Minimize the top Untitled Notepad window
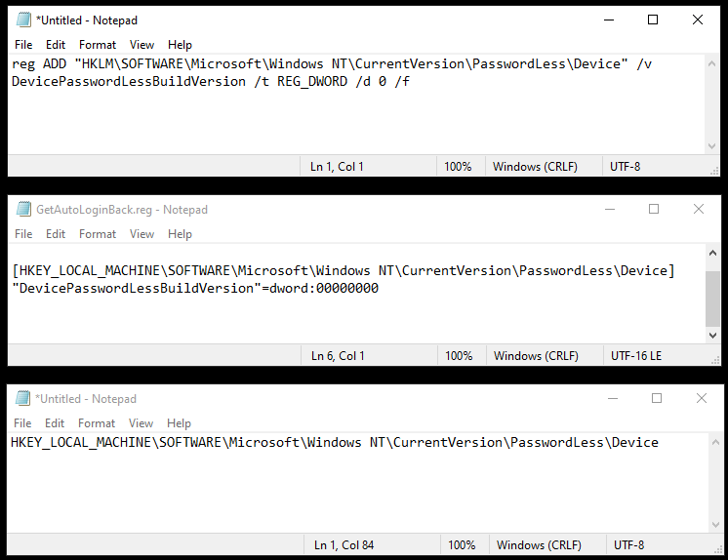 tap(609, 20)
